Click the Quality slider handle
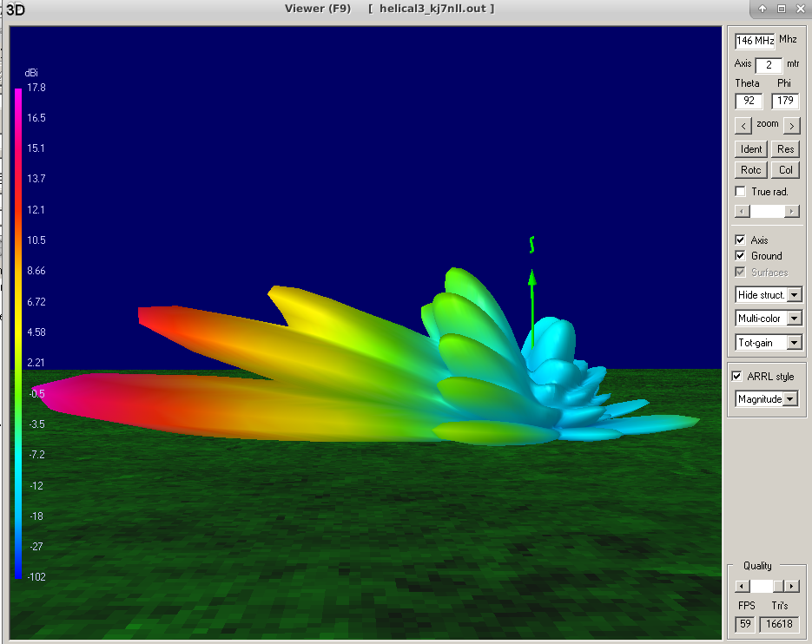 click(x=778, y=586)
